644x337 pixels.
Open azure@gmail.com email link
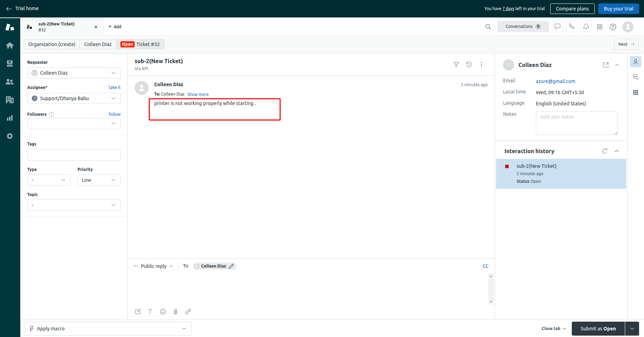[555, 81]
